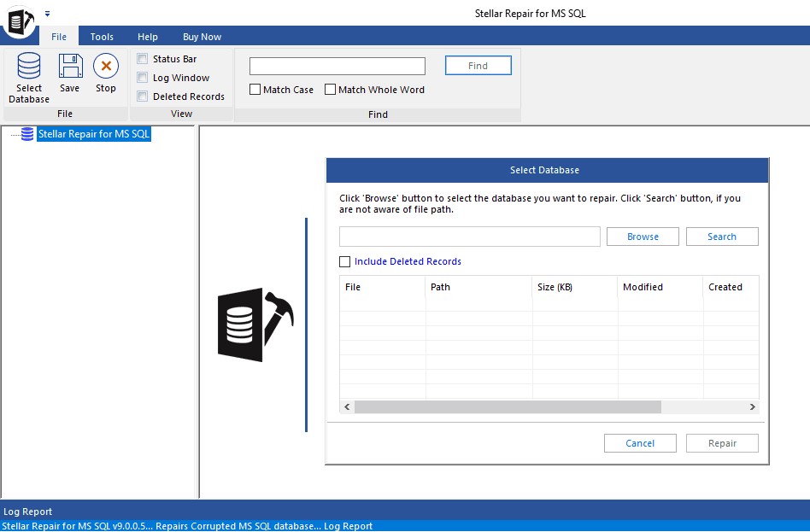Enable the Status Bar view option

[142, 58]
